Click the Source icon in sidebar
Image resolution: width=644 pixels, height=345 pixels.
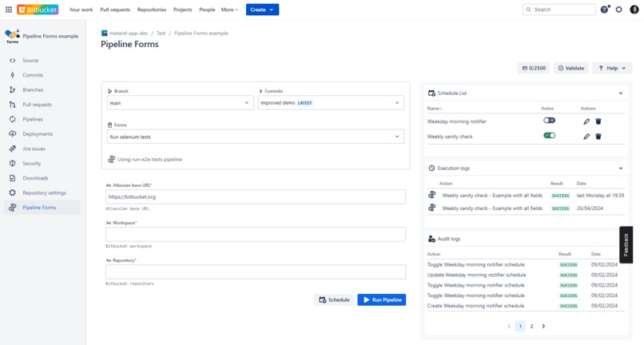point(12,61)
